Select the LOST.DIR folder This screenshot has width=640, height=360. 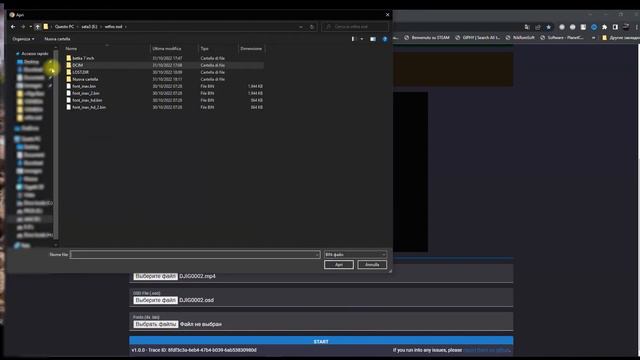coord(164,72)
